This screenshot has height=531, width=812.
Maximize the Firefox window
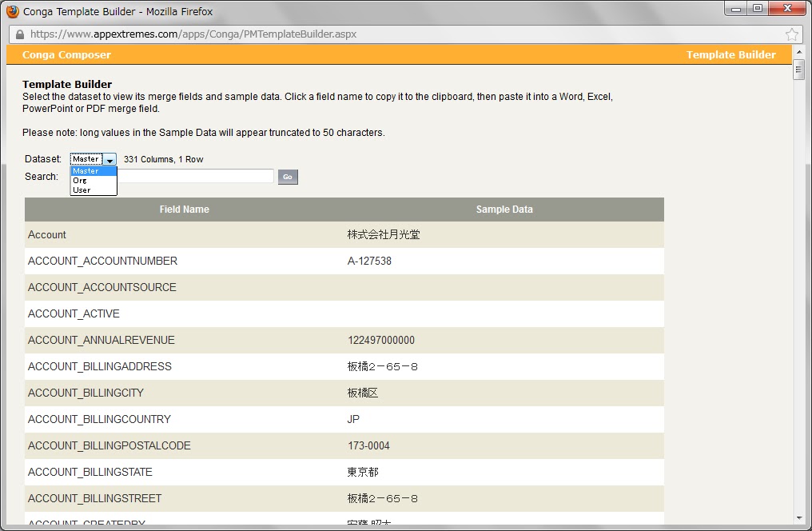758,9
